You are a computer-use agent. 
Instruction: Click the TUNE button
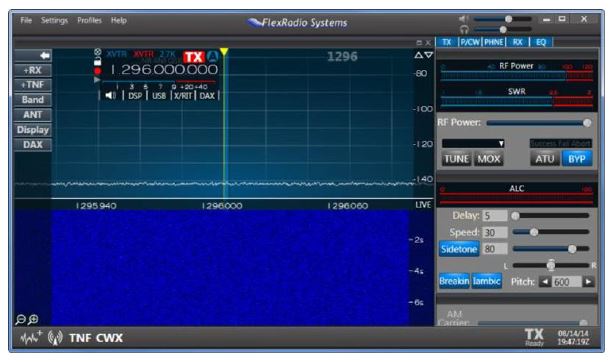(457, 159)
